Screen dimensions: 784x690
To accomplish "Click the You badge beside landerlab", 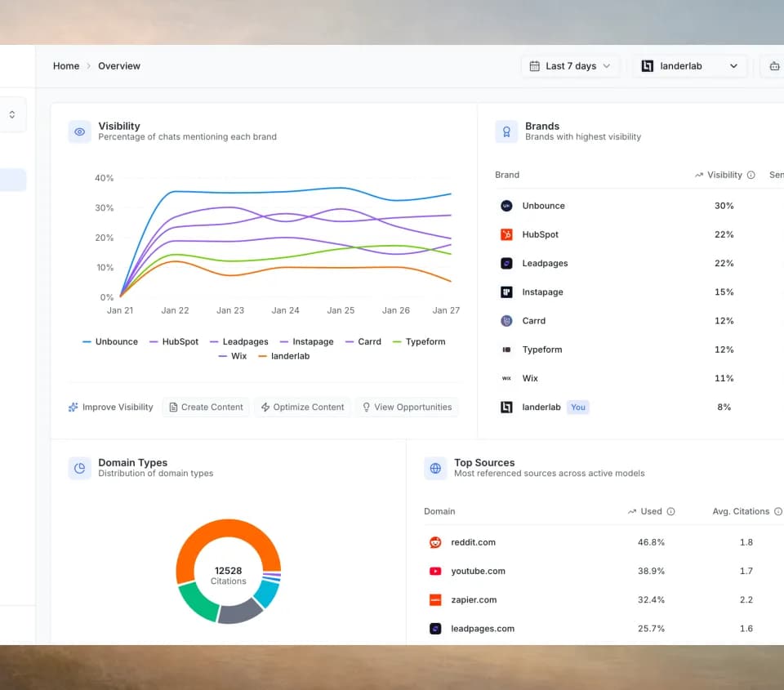I will coord(578,407).
